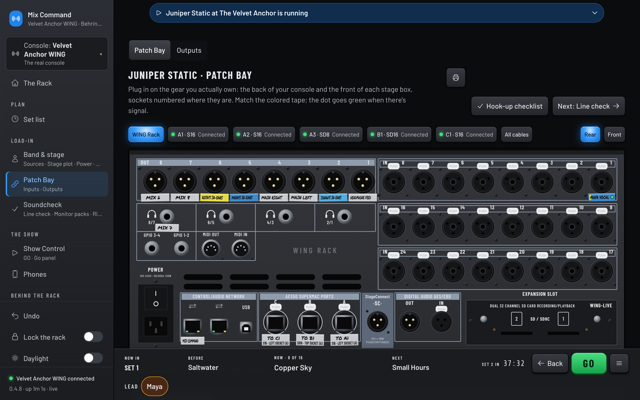The width and height of the screenshot is (640, 400).
Task: Select XLR output 8 labeled MIX 6
Action: click(x=155, y=181)
